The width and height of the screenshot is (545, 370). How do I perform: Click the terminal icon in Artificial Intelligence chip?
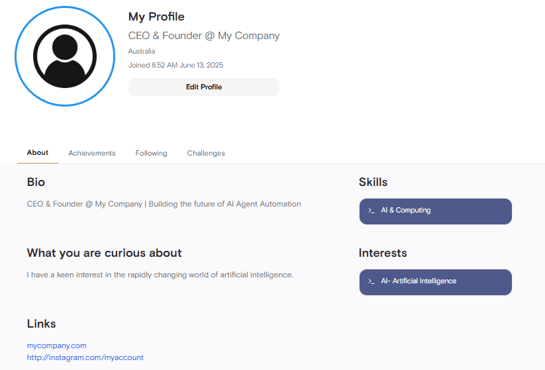(x=371, y=281)
